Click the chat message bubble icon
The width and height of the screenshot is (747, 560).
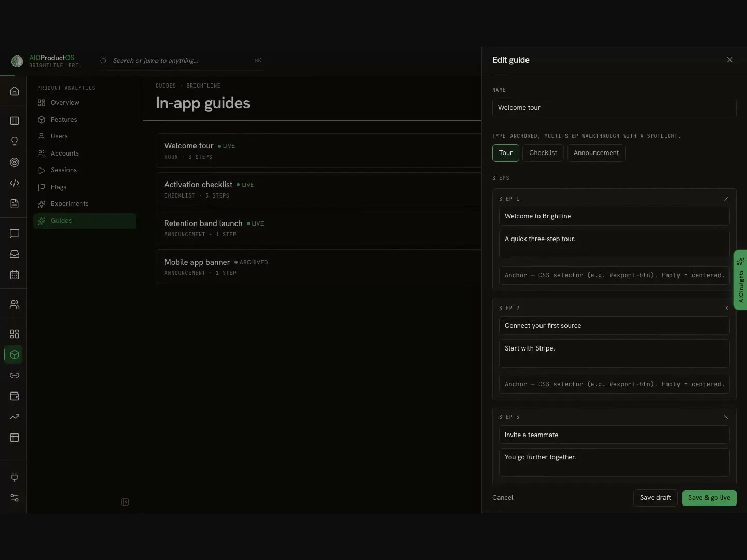15,233
